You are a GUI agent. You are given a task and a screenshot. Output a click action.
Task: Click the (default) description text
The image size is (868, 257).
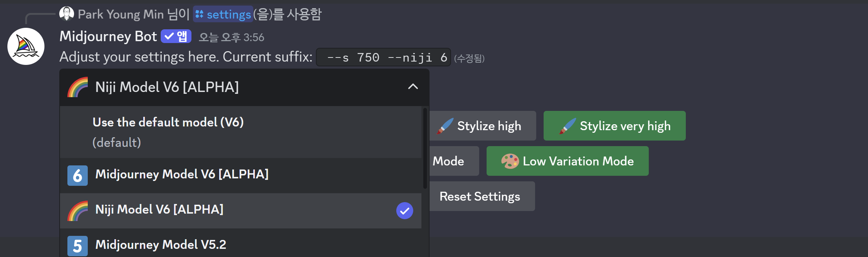(x=117, y=142)
